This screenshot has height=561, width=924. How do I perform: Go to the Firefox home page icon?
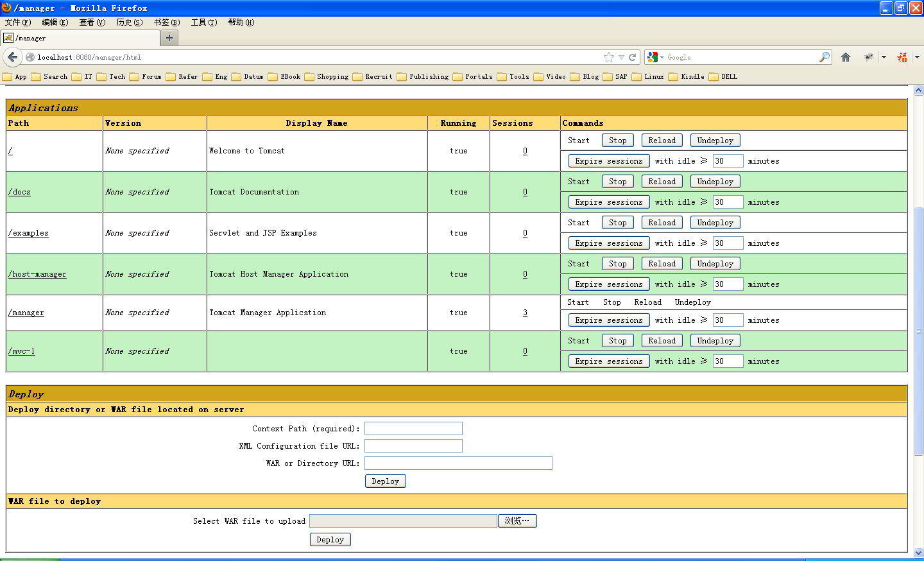pos(846,57)
